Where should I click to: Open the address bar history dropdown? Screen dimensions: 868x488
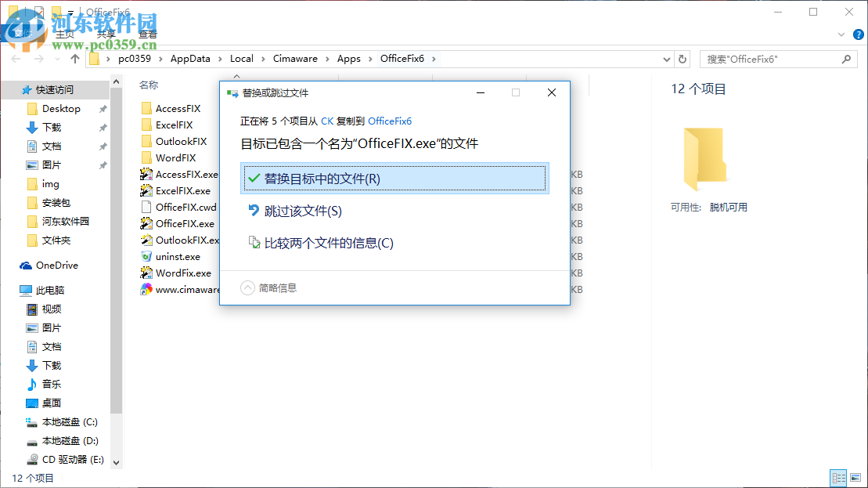click(x=666, y=58)
